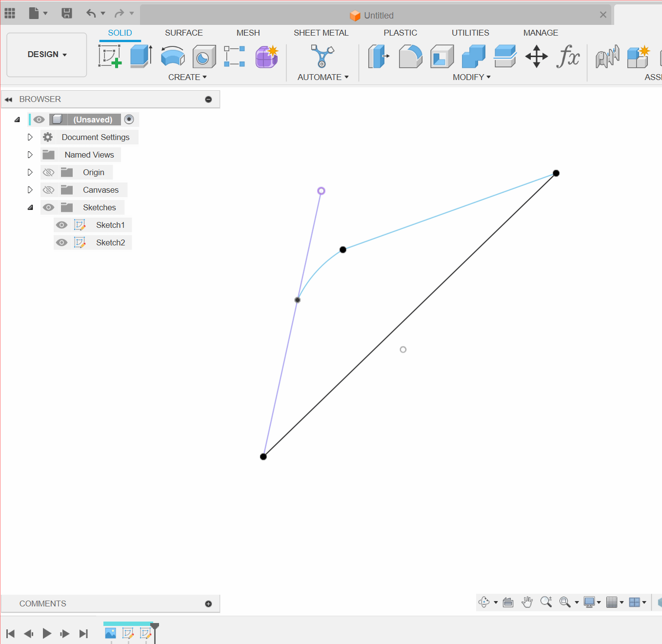
Task: Show the Canvases folder contents
Action: [x=30, y=190]
